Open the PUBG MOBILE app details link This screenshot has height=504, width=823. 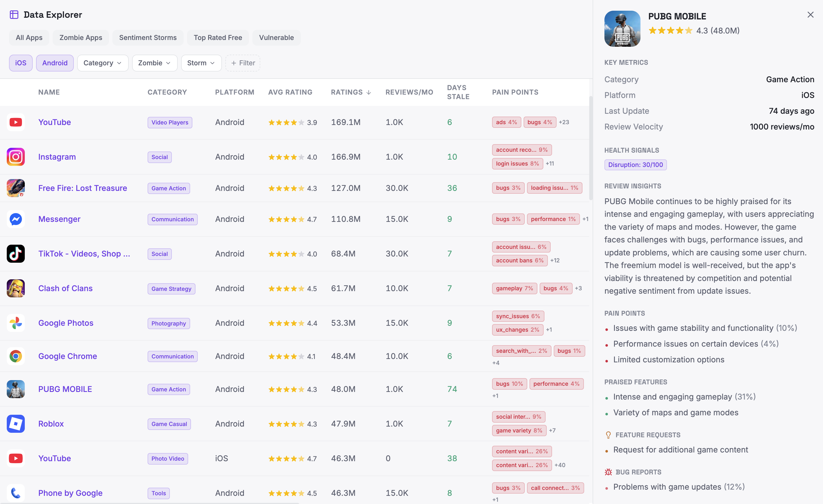click(x=65, y=389)
